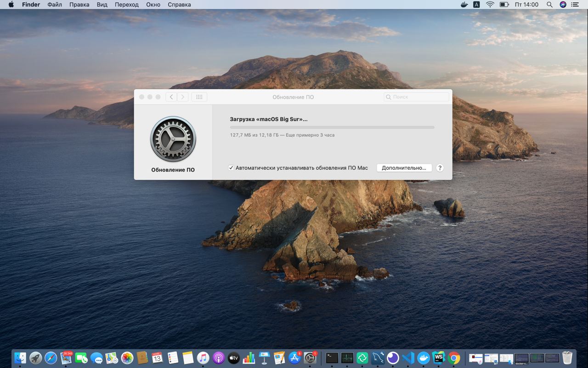Open Launchpad rocket in Dock
Viewport: 588px width, 368px height.
pos(35,358)
